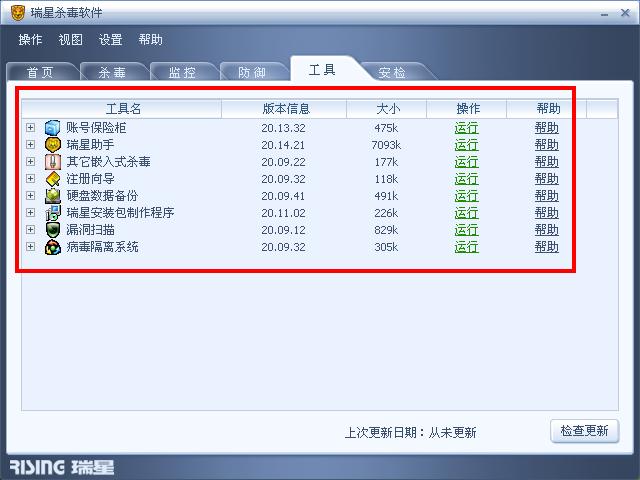Expand the 瑞星助手 row

pyautogui.click(x=30, y=144)
